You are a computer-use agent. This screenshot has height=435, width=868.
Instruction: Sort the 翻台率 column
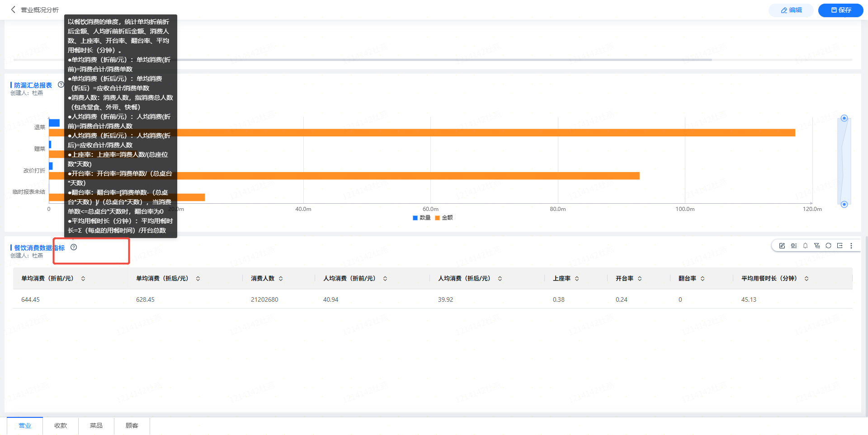[x=703, y=279]
